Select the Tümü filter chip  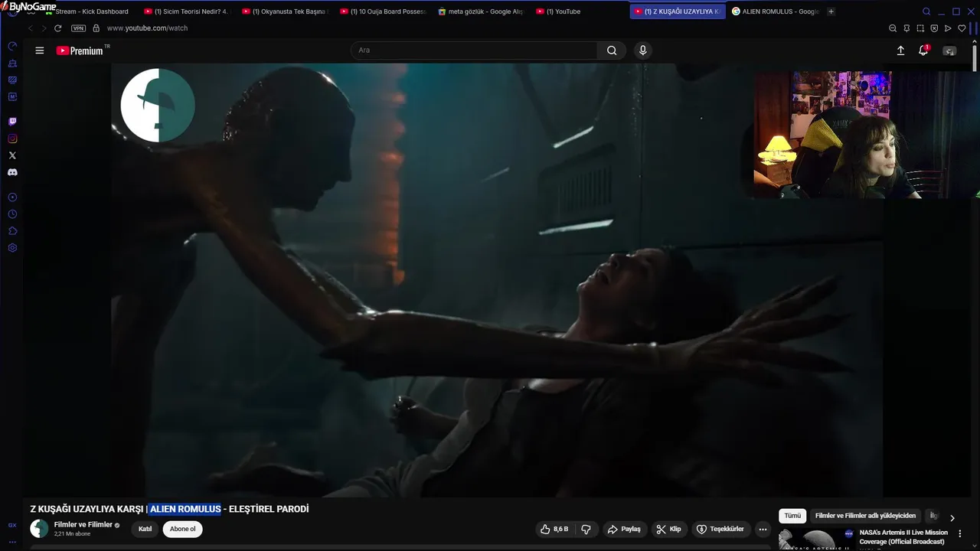click(792, 516)
